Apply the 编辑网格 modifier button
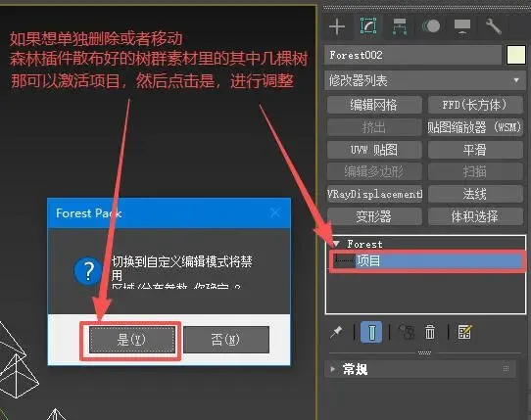531x420 pixels. pos(374,105)
